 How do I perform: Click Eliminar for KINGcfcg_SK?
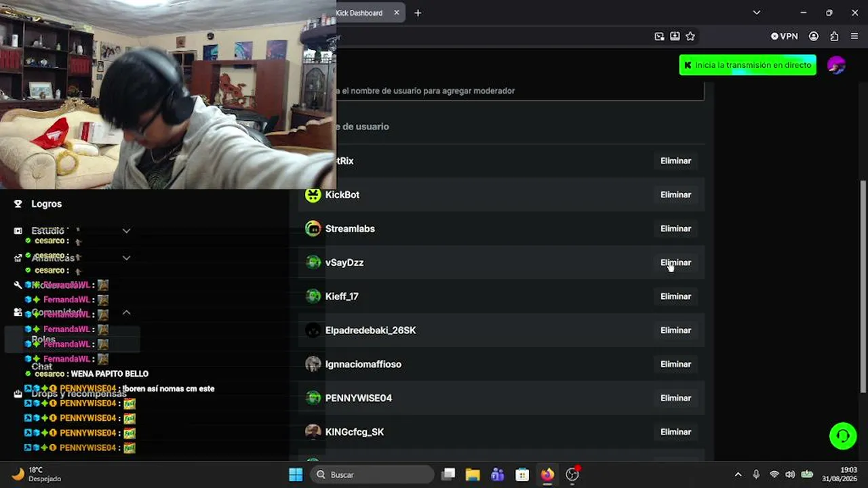676,432
